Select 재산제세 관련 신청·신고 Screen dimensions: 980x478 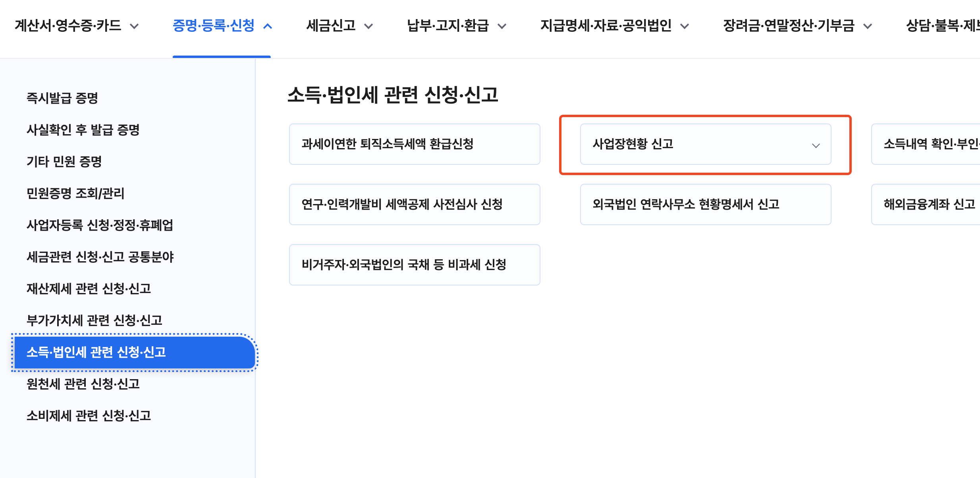[89, 289]
